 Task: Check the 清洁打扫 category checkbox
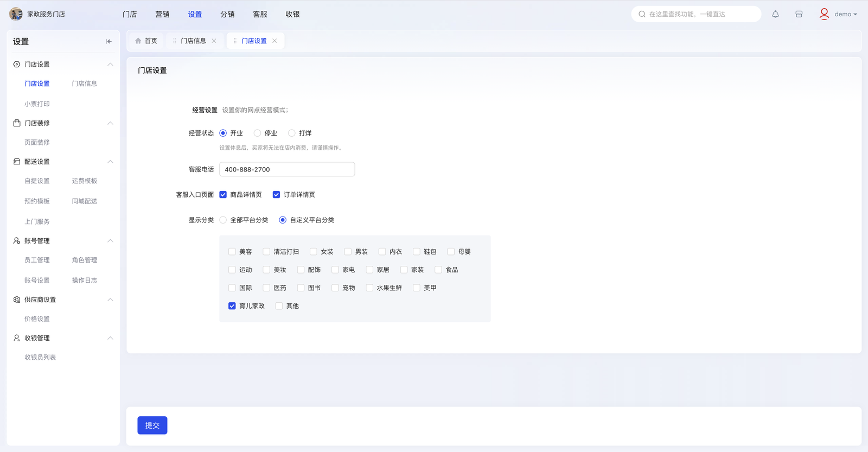[x=266, y=252]
